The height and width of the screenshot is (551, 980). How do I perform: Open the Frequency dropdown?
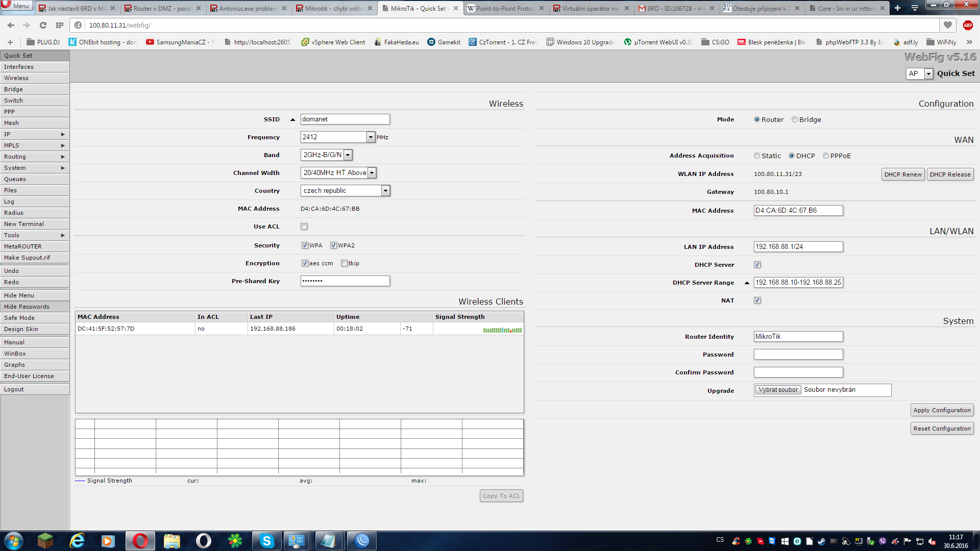click(x=371, y=137)
